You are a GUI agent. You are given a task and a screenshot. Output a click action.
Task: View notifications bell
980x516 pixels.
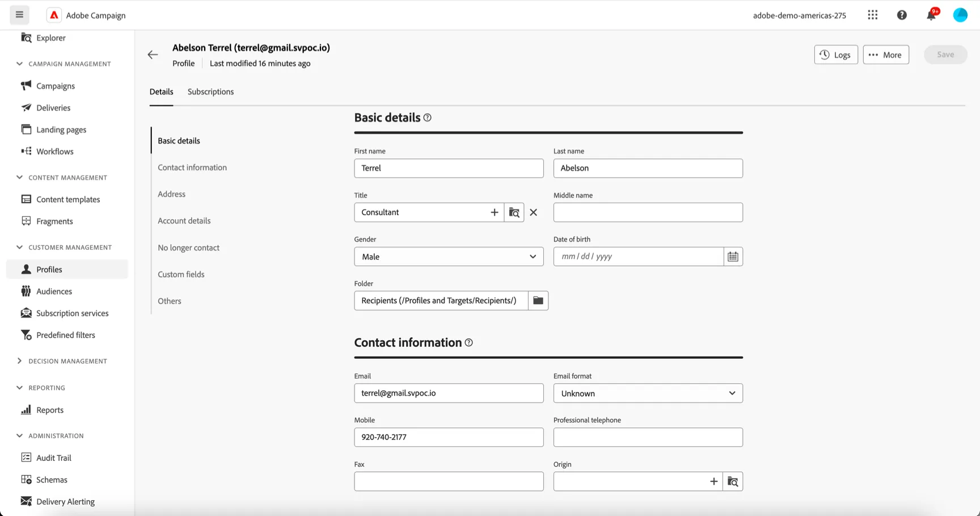931,15
